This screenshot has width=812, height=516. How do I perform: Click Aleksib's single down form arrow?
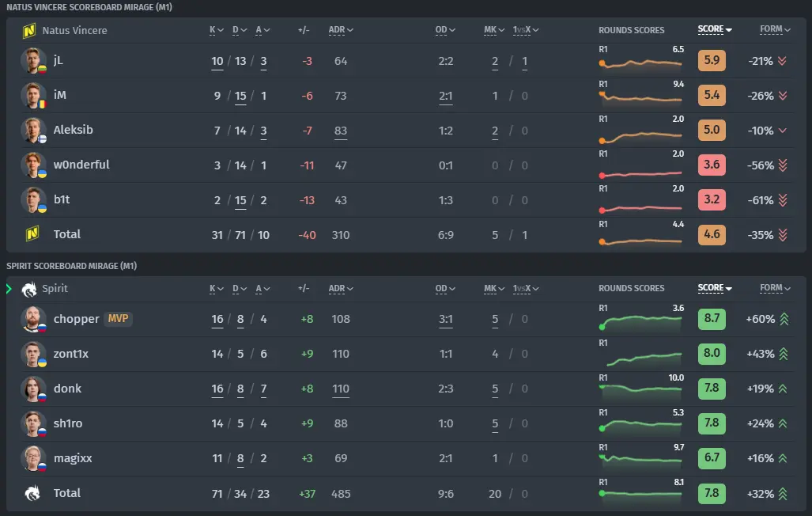(x=783, y=131)
